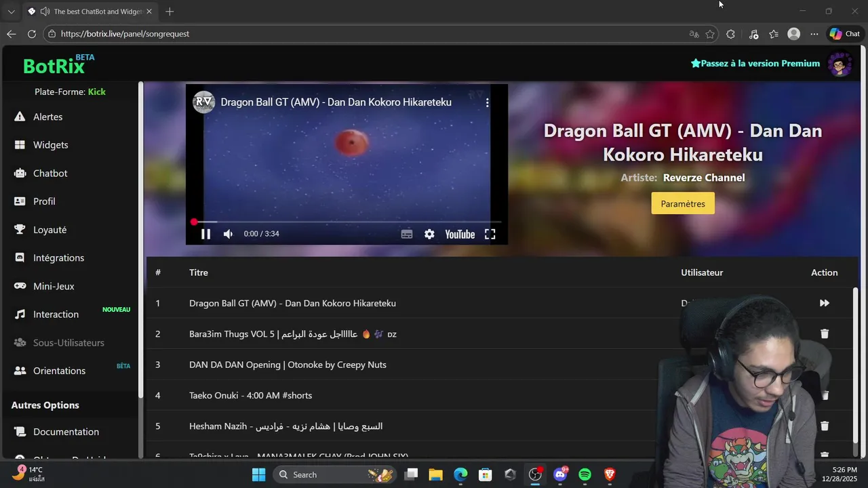Click the video title in the player

336,102
